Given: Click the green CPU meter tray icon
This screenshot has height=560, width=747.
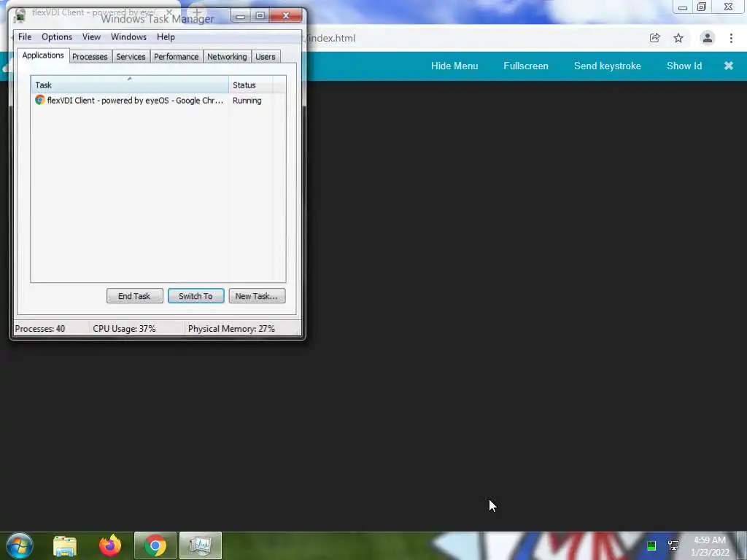Looking at the screenshot, I should pos(651,545).
